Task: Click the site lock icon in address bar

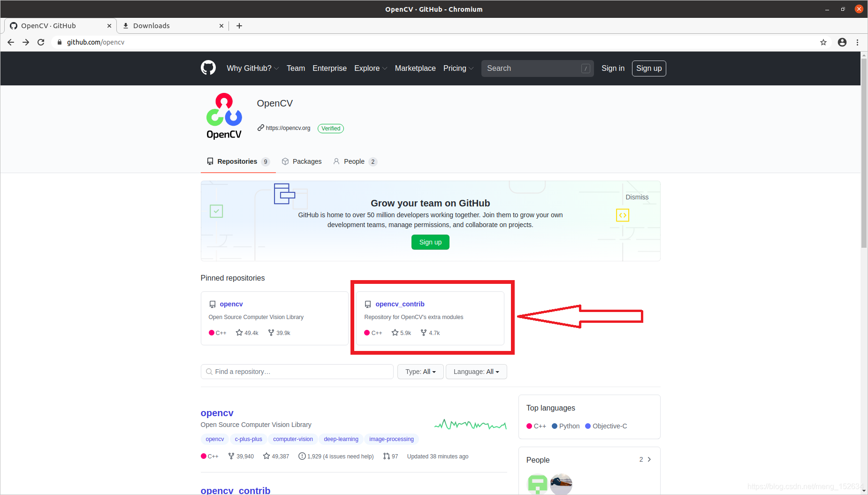Action: pyautogui.click(x=60, y=42)
